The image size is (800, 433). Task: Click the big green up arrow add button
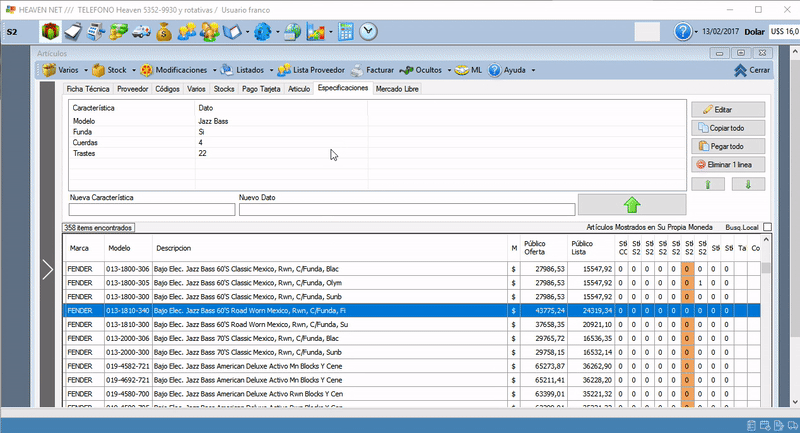[x=632, y=205]
